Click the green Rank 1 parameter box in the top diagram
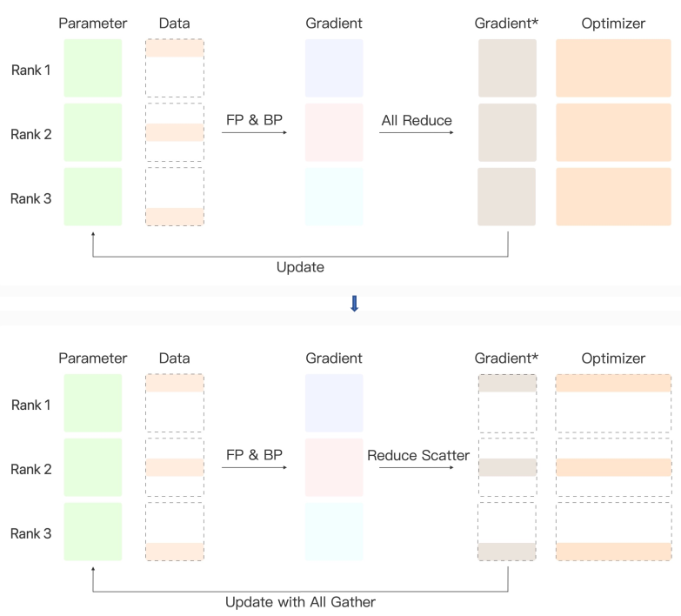This screenshot has height=616, width=681. coord(93,68)
